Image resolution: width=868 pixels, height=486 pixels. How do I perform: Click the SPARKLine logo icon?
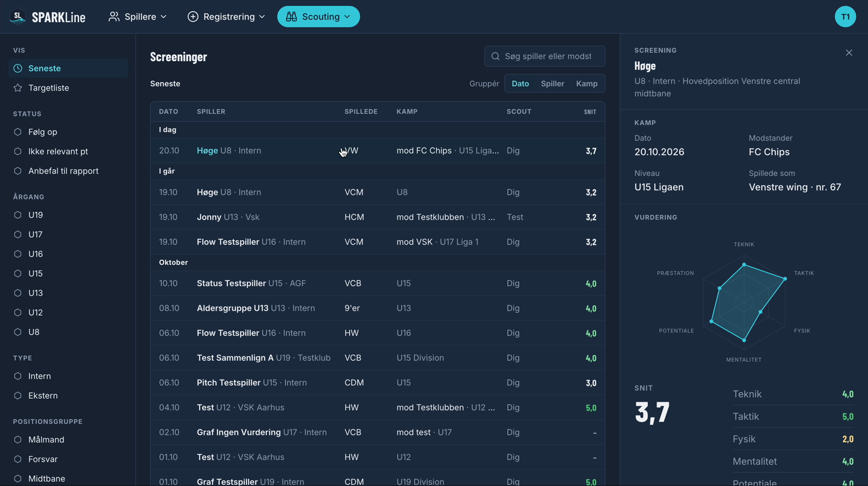click(18, 17)
